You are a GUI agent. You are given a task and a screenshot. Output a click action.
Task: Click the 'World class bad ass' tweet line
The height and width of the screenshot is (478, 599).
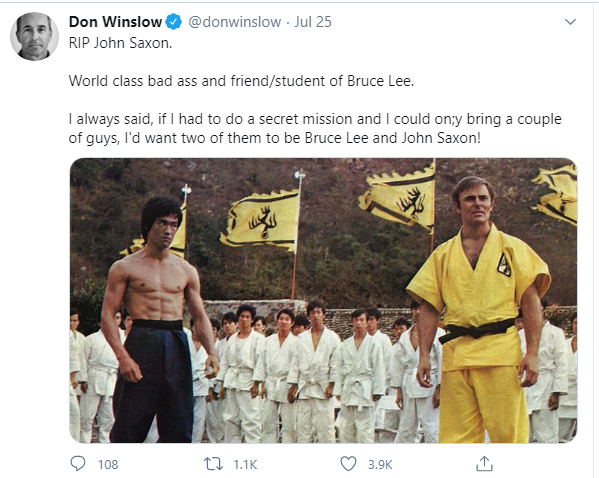tap(241, 81)
